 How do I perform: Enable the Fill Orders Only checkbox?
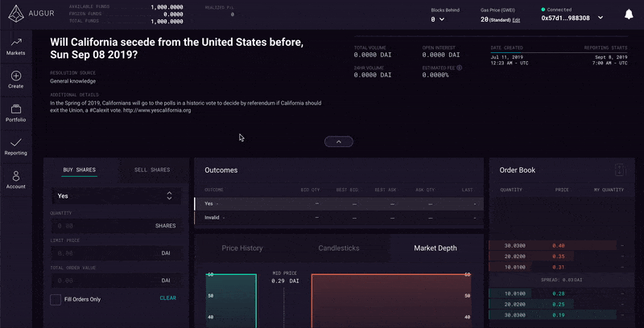click(56, 299)
